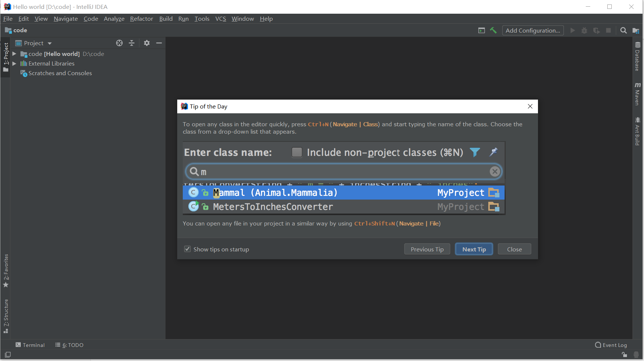Open the Build menu
Viewport: 644px width, 361px height.
click(166, 19)
